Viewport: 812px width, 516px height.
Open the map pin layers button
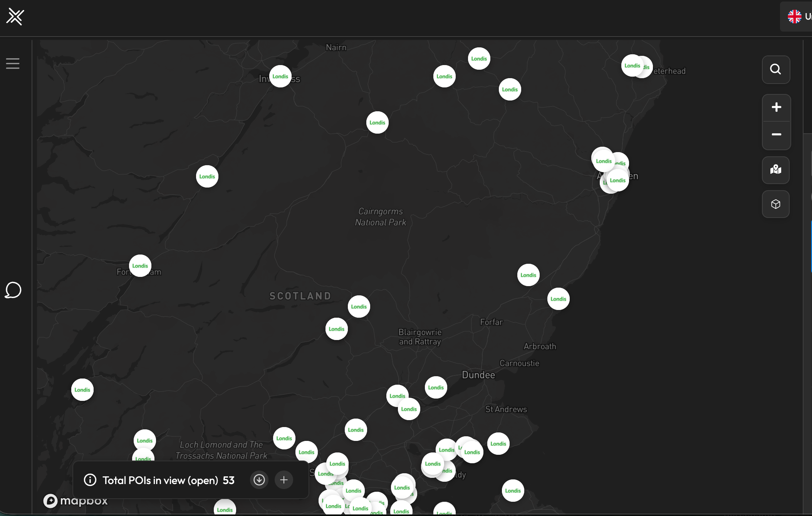[x=775, y=170]
